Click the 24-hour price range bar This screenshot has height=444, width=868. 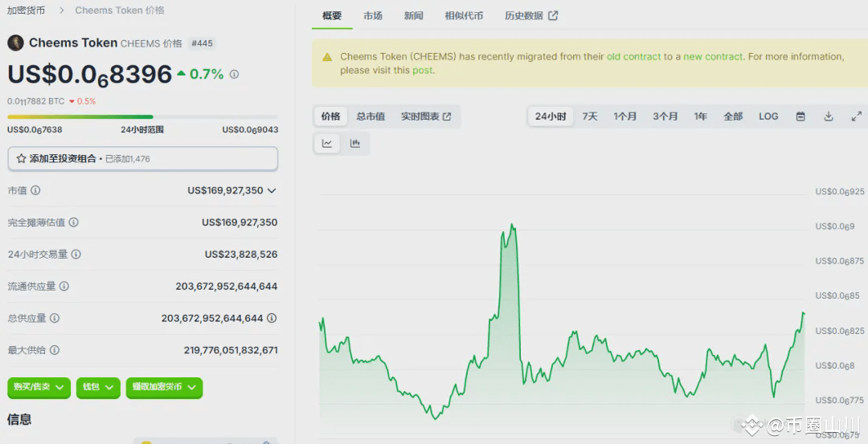pos(143,117)
